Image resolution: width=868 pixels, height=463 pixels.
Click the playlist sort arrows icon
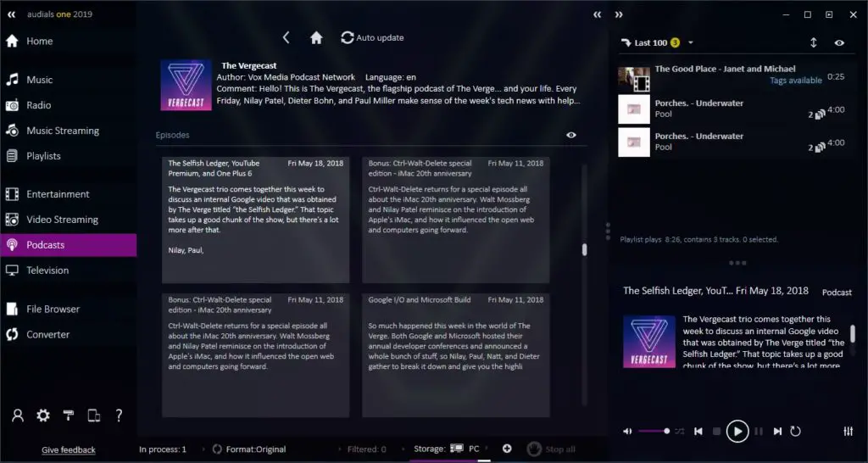(x=813, y=42)
